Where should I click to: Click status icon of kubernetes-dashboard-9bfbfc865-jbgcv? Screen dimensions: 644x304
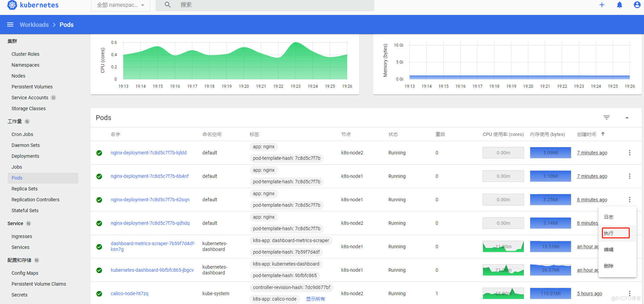[99, 270]
